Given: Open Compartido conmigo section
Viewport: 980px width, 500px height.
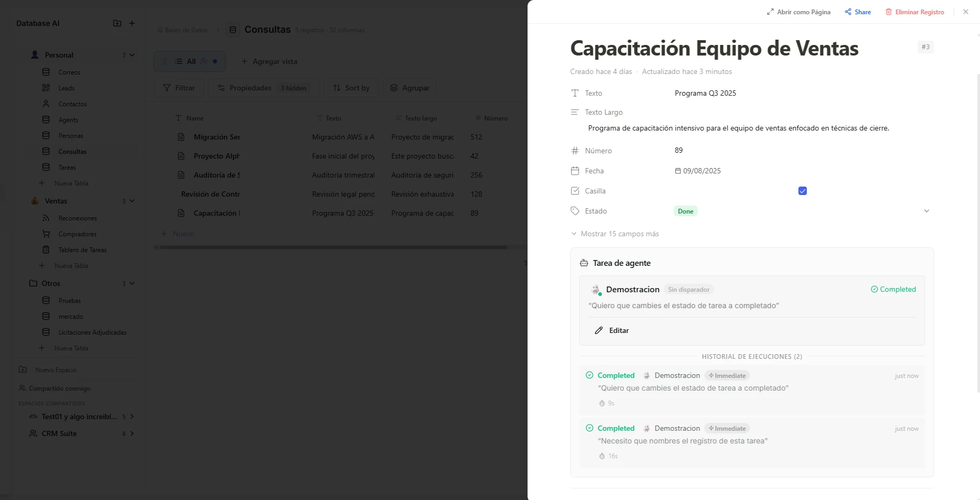Looking at the screenshot, I should [54, 388].
